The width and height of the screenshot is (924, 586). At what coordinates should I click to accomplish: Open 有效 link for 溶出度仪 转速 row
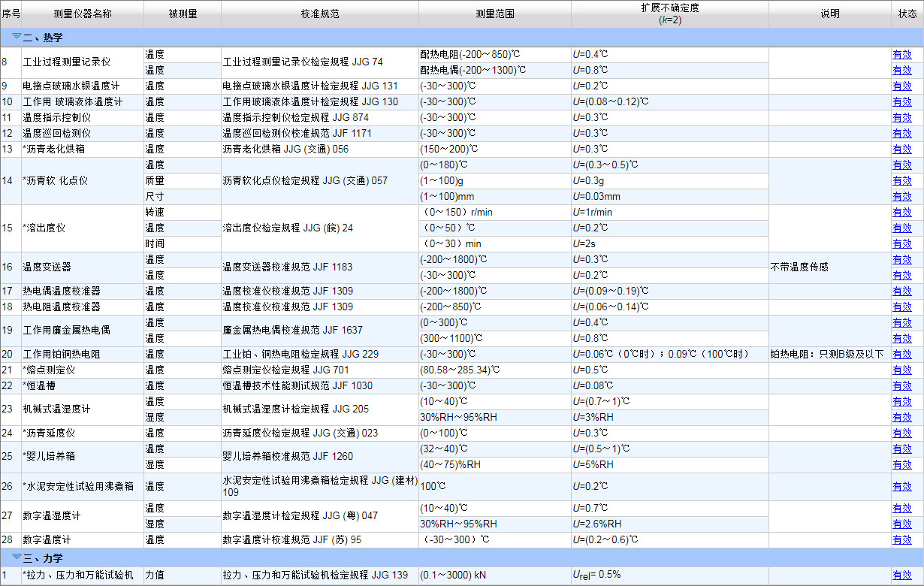[901, 212]
